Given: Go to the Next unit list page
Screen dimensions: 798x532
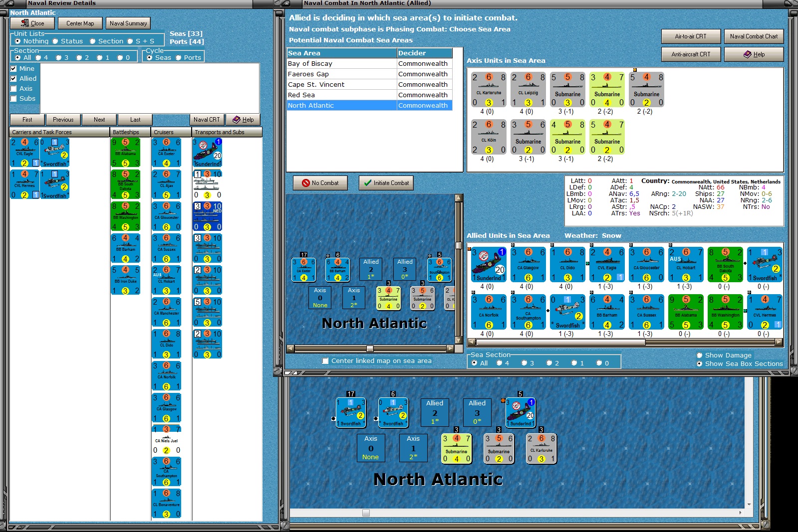Looking at the screenshot, I should pos(99,120).
